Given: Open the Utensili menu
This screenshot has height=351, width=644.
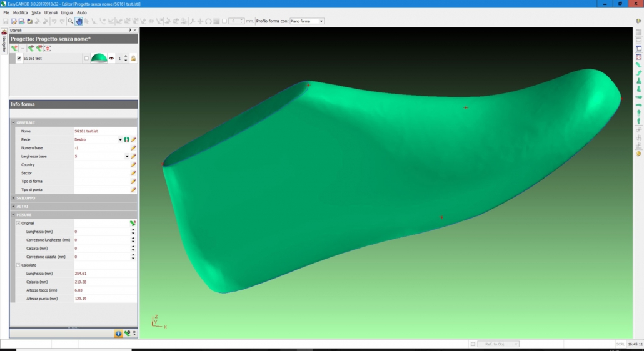Looking at the screenshot, I should pos(51,12).
